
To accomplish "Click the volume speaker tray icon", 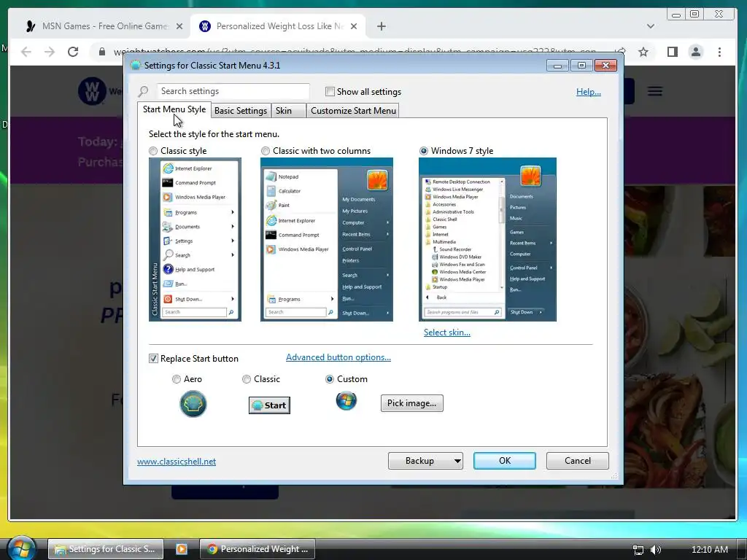I will 656,550.
